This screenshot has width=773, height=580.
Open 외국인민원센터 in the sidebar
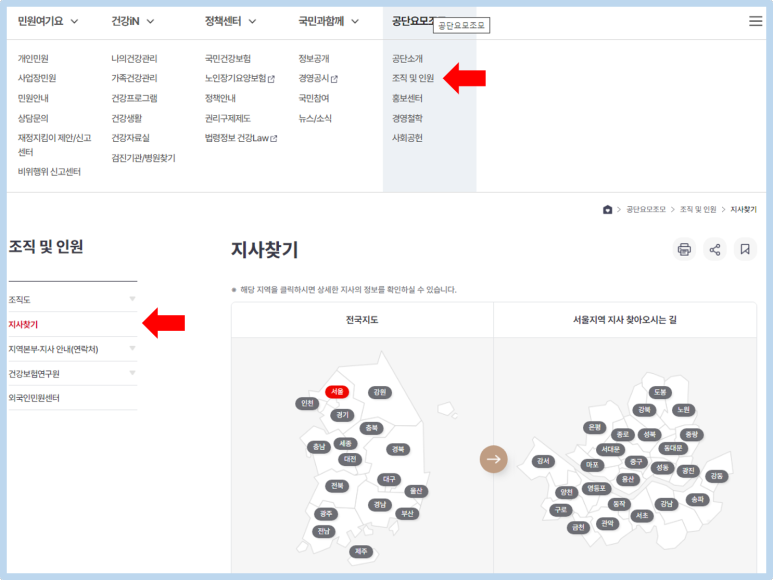click(34, 398)
